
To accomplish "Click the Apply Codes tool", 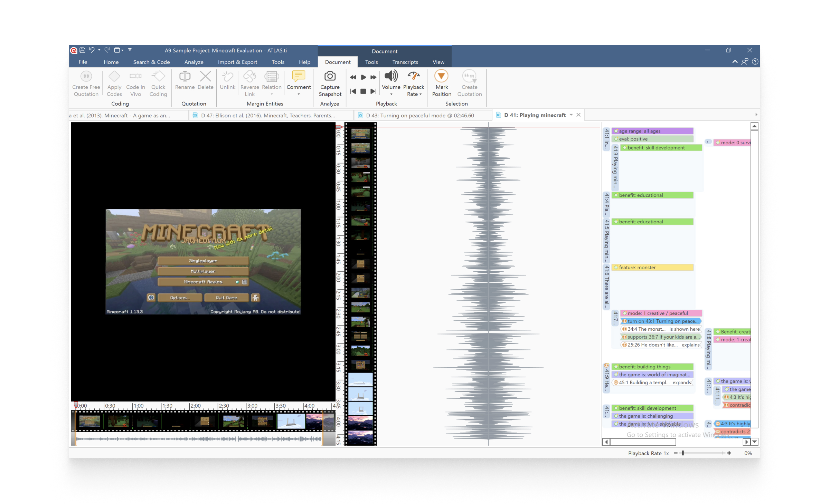I will pos(114,83).
